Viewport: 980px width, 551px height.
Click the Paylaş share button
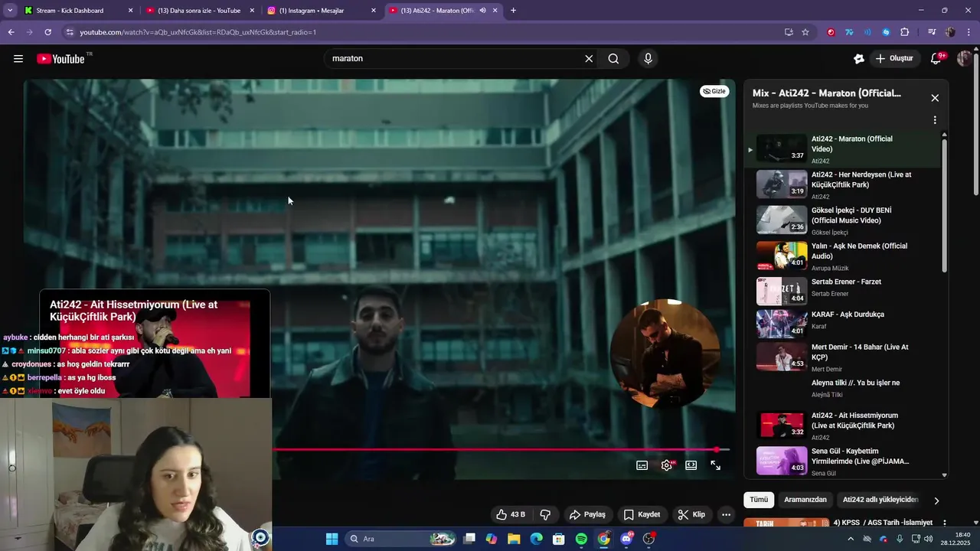588,514
